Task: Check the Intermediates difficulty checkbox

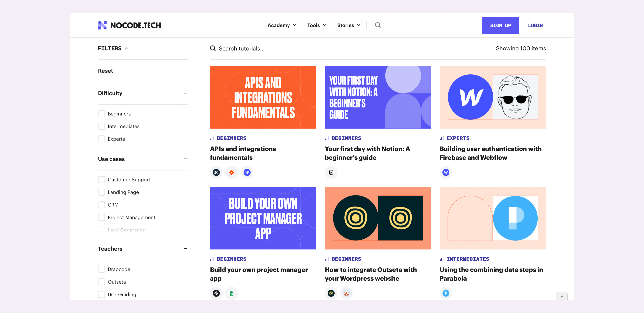Action: tap(101, 126)
